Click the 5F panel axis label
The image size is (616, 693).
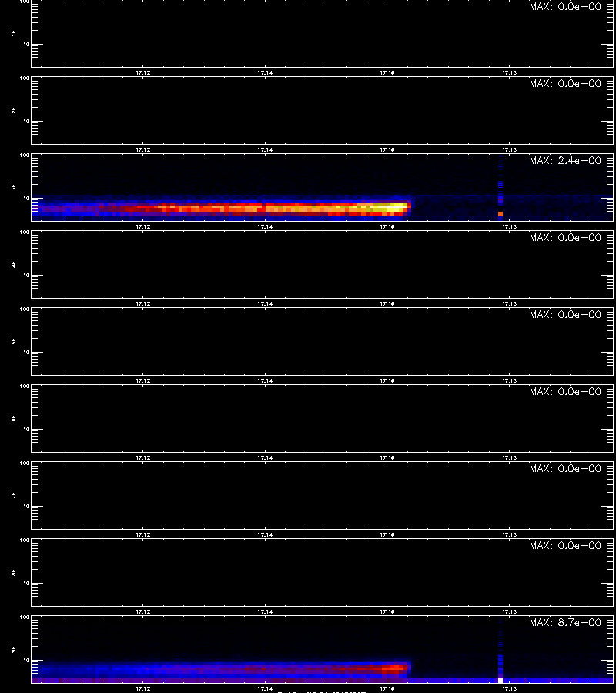pos(14,341)
